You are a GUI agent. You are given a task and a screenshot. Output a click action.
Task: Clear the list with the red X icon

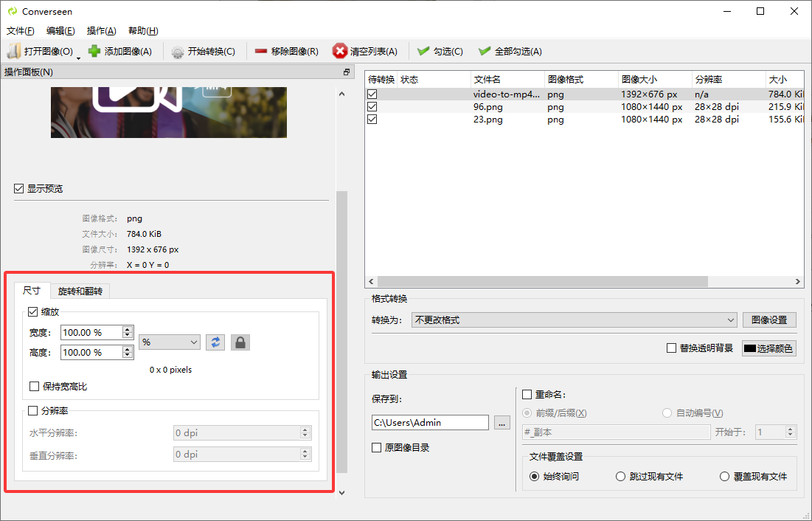pyautogui.click(x=340, y=51)
